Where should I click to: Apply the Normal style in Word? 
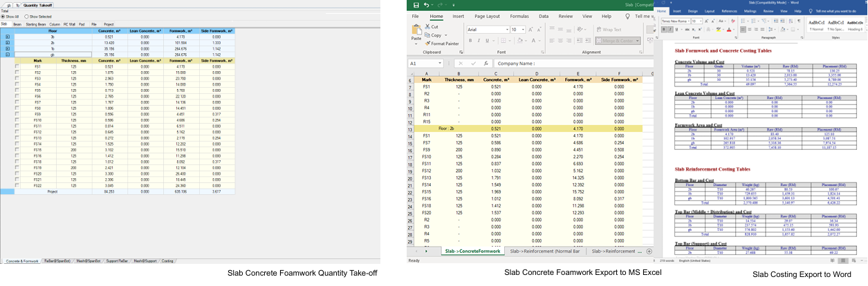[x=816, y=25]
